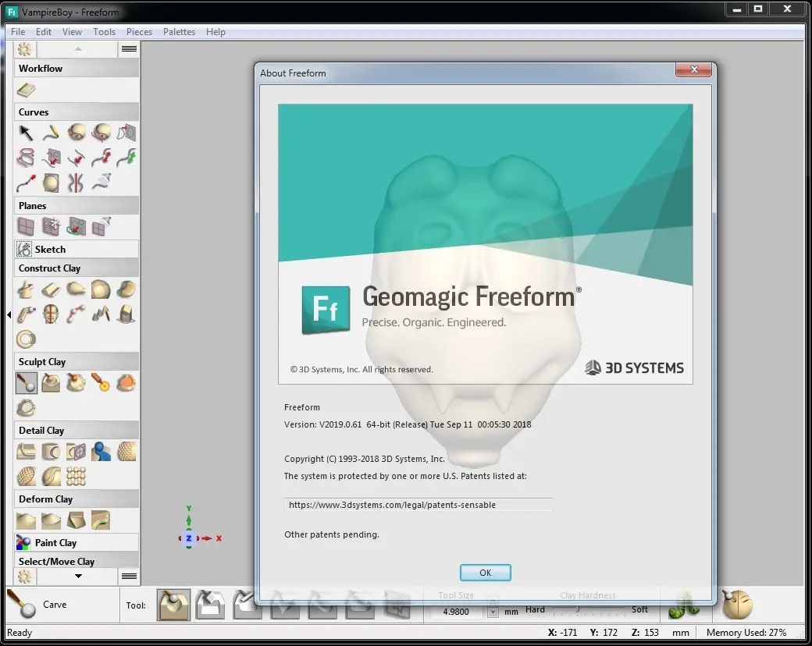
Task: Select the mirror curves tool with red line
Action: point(76,183)
